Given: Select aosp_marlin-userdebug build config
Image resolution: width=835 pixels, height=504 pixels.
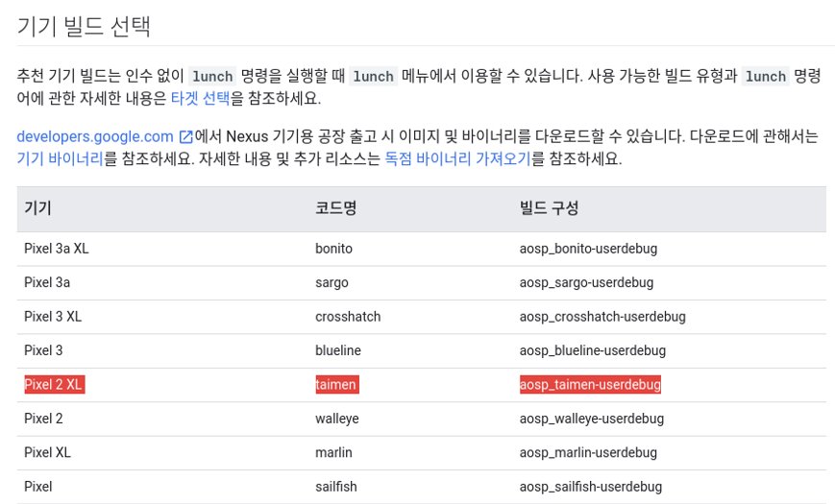Looking at the screenshot, I should tap(588, 453).
